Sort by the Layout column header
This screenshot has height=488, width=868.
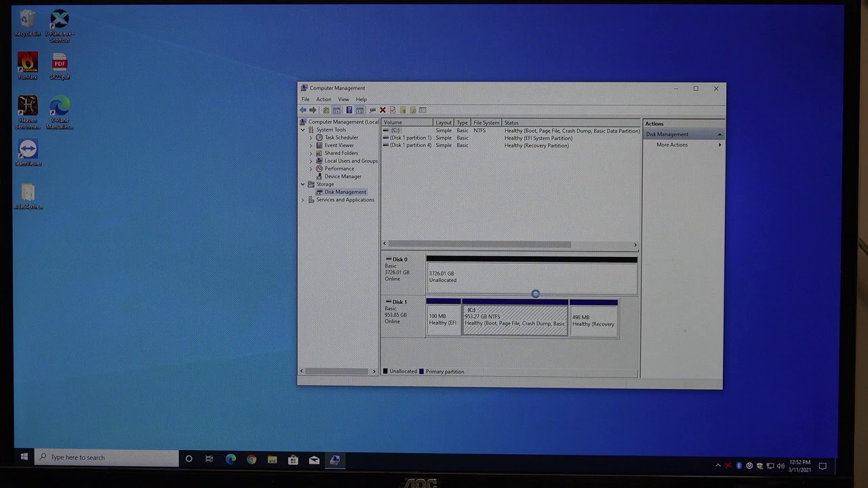(x=443, y=123)
